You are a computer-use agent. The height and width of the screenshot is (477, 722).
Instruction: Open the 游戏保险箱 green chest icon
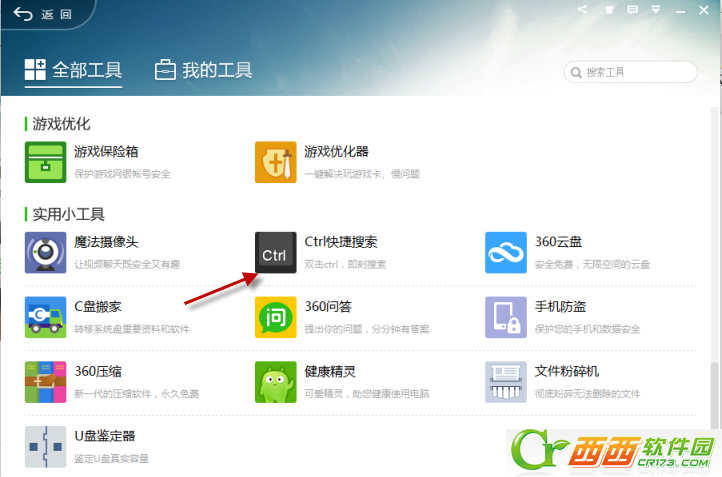click(x=45, y=162)
